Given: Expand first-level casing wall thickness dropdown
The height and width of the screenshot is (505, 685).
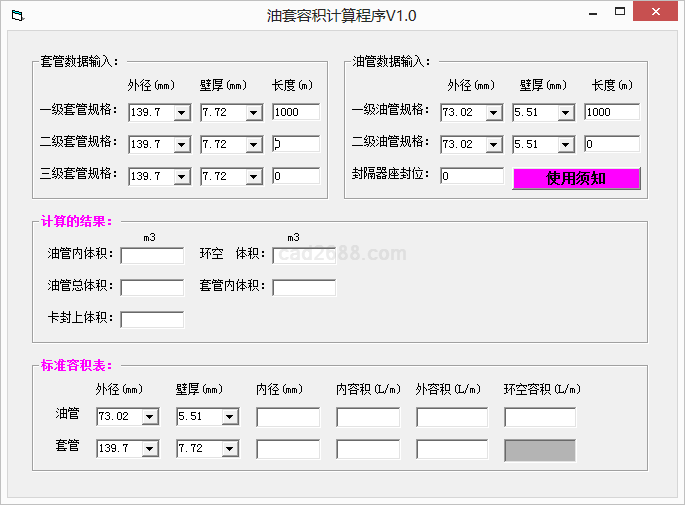Looking at the screenshot, I should point(253,113).
